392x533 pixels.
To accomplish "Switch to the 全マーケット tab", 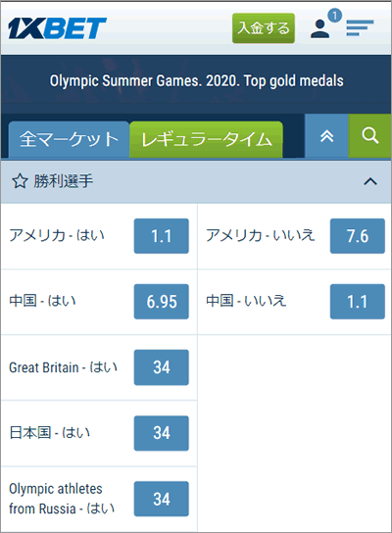I will click(69, 140).
